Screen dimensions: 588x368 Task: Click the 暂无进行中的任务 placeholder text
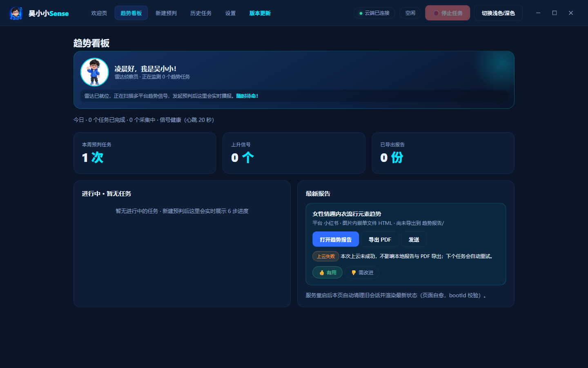point(182,211)
